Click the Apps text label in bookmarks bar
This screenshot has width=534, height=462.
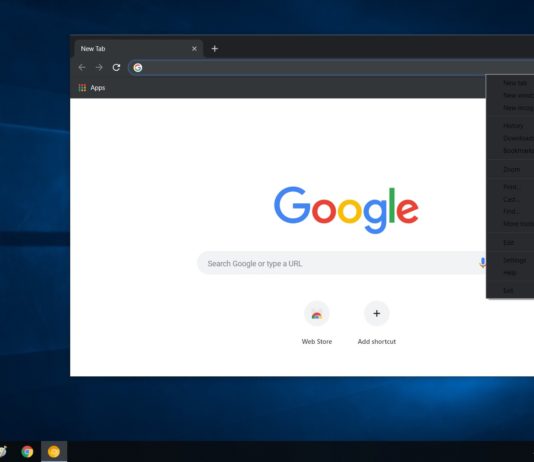98,88
